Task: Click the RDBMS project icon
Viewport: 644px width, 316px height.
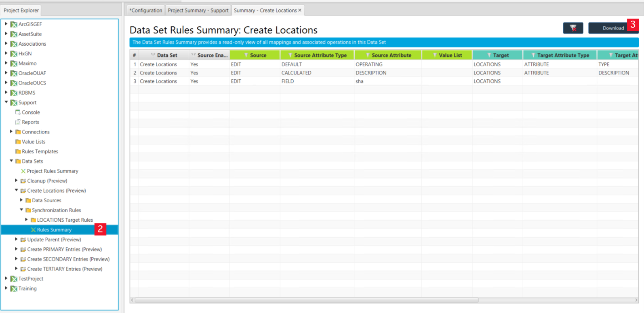Action: [14, 93]
